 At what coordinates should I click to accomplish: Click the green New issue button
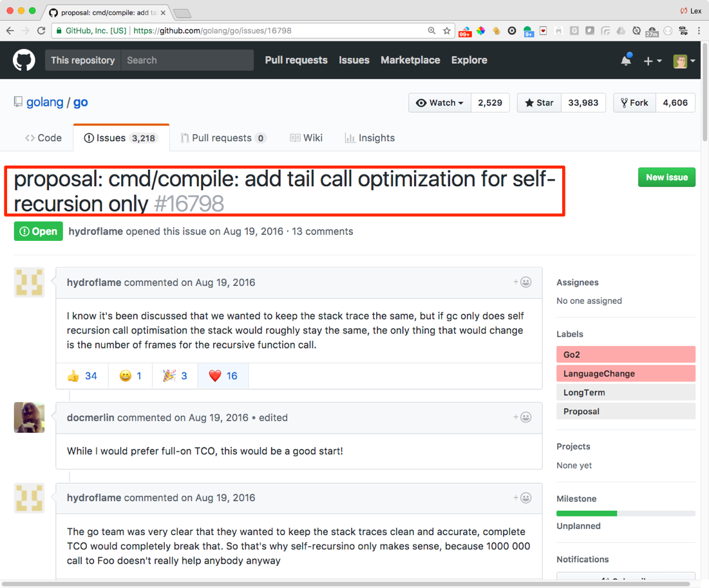666,177
